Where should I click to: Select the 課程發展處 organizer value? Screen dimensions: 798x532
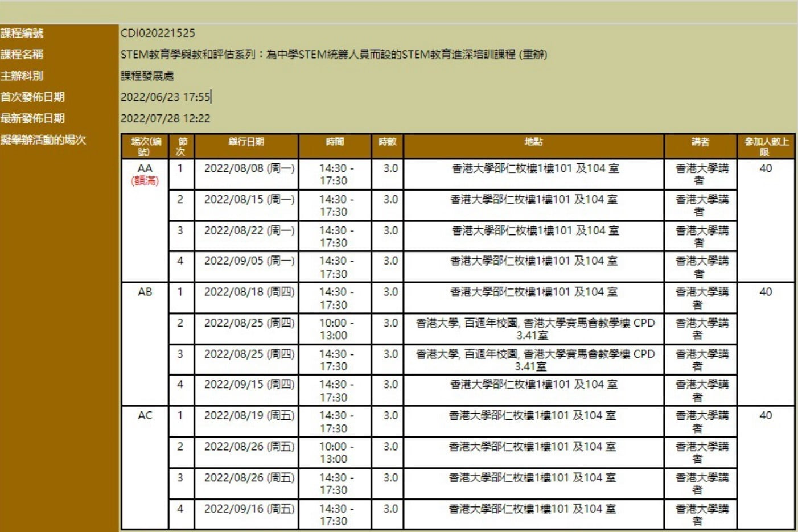point(147,76)
